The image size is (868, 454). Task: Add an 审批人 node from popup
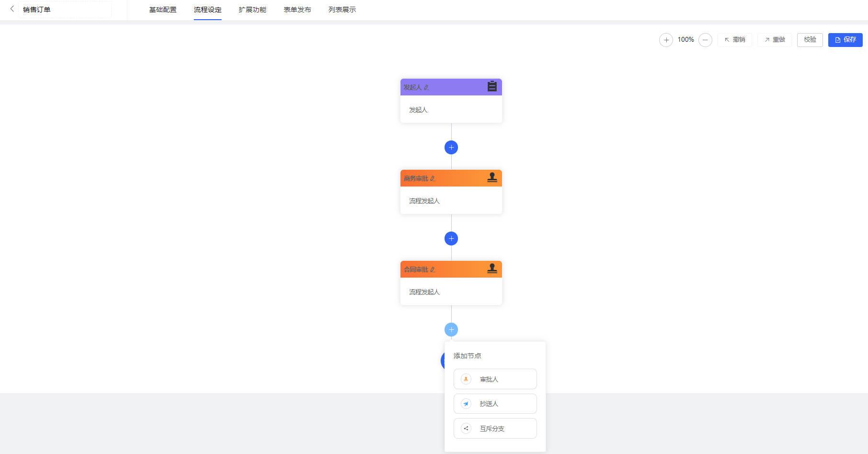tap(495, 379)
